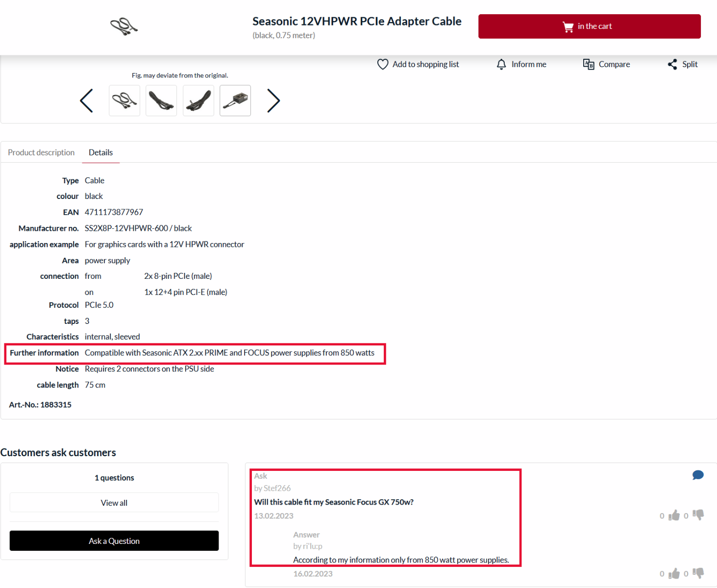Click the cable length value '75 cm'
Viewport: 717px width, 588px height.
(95, 385)
